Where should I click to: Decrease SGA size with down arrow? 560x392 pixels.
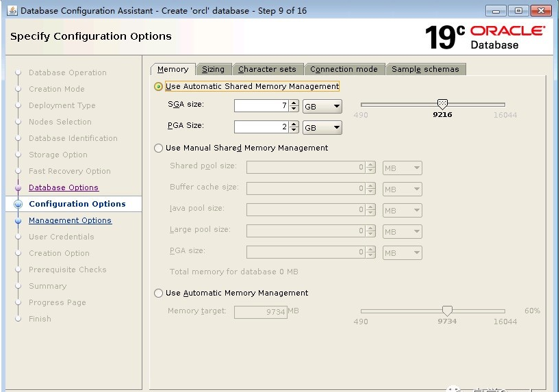point(294,109)
